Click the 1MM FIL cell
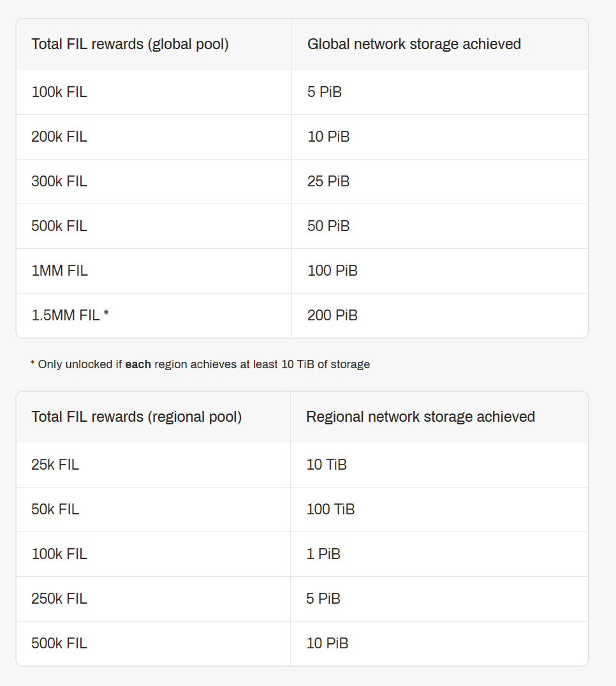616x686 pixels. (60, 271)
